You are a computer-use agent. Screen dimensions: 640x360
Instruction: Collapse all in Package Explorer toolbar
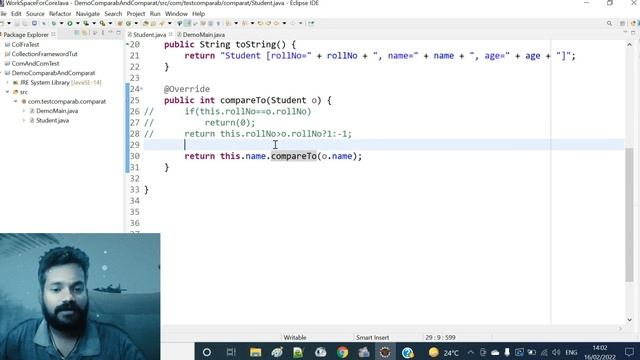[77, 33]
